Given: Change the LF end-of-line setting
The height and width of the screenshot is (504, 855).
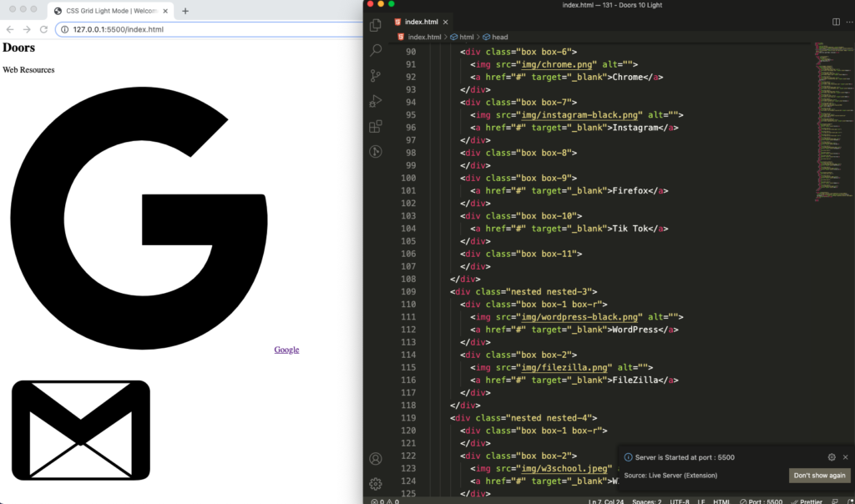Looking at the screenshot, I should coord(701,501).
